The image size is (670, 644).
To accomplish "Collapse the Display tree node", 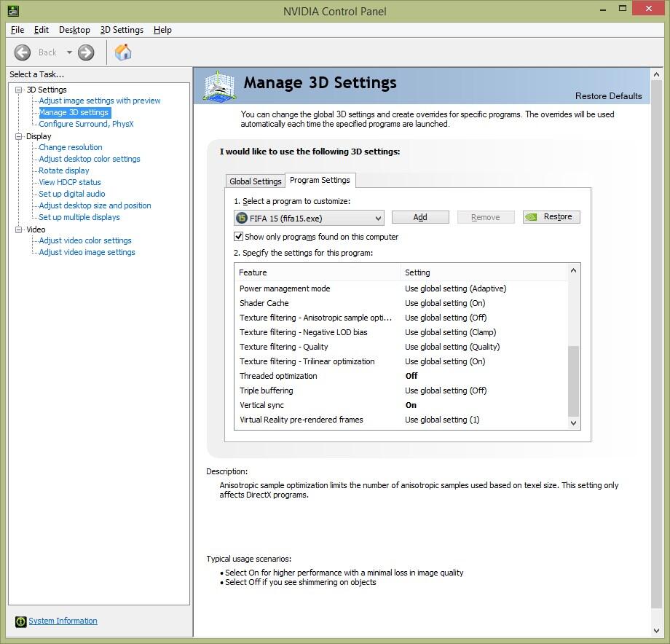I will 18,136.
